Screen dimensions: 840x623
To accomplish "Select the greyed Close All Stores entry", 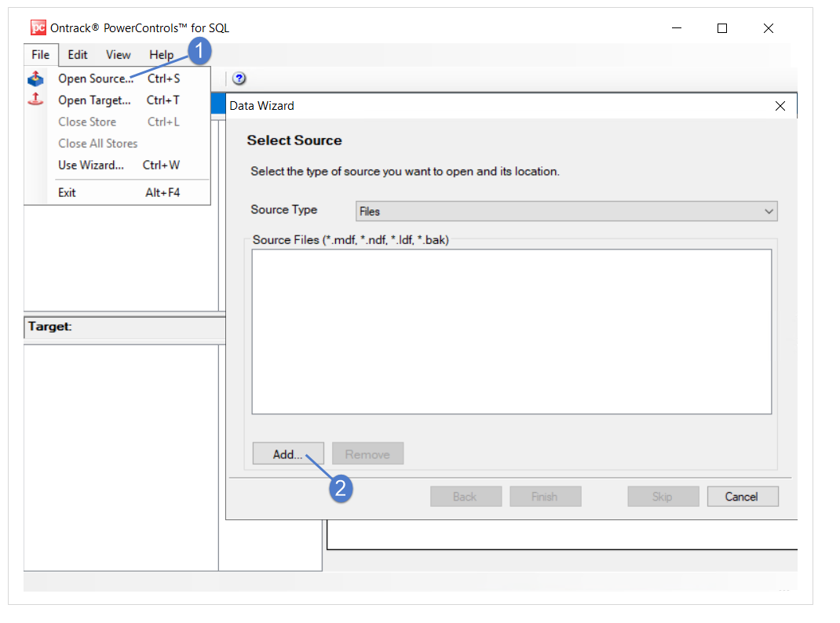I will click(x=118, y=144).
